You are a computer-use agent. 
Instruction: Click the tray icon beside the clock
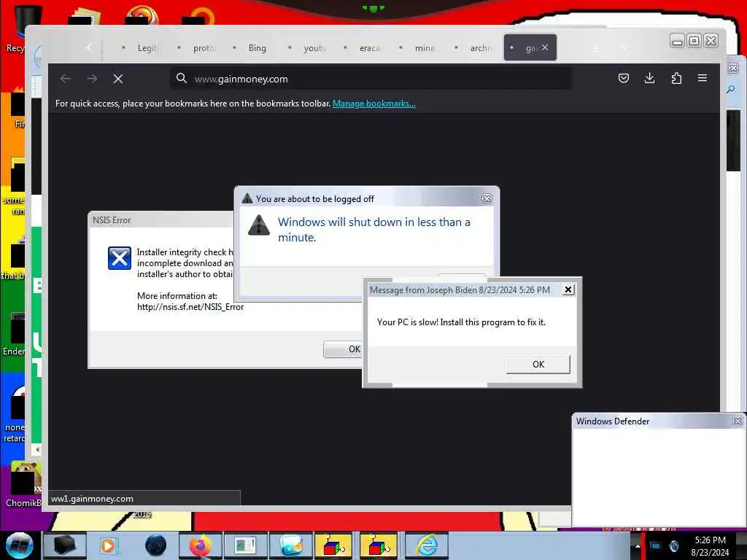click(x=673, y=545)
